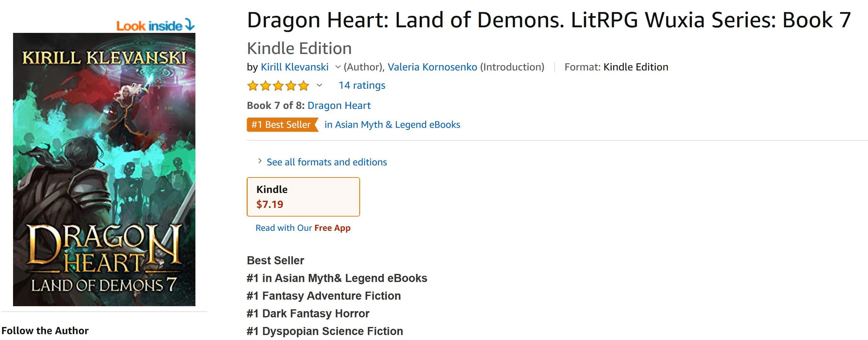The height and width of the screenshot is (340, 868).
Task: Click the Look inside label above cover
Action: click(x=149, y=26)
